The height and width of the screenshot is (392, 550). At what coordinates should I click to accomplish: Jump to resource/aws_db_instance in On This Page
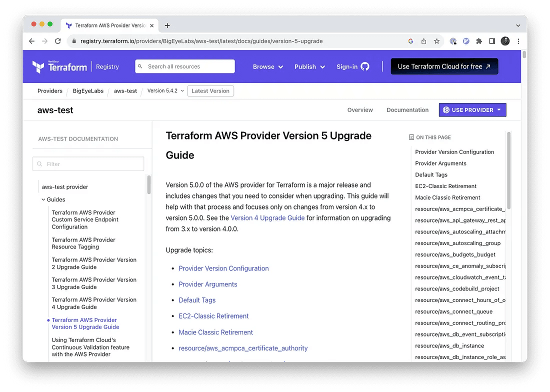click(x=449, y=345)
